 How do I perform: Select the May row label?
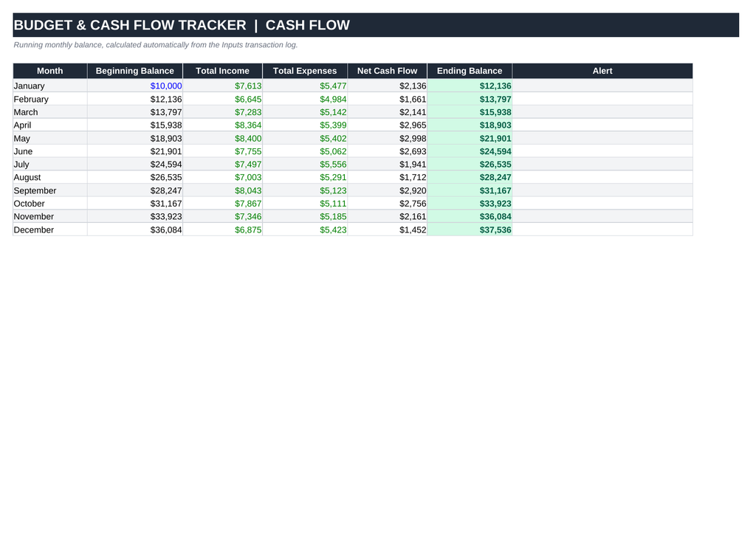coord(50,138)
